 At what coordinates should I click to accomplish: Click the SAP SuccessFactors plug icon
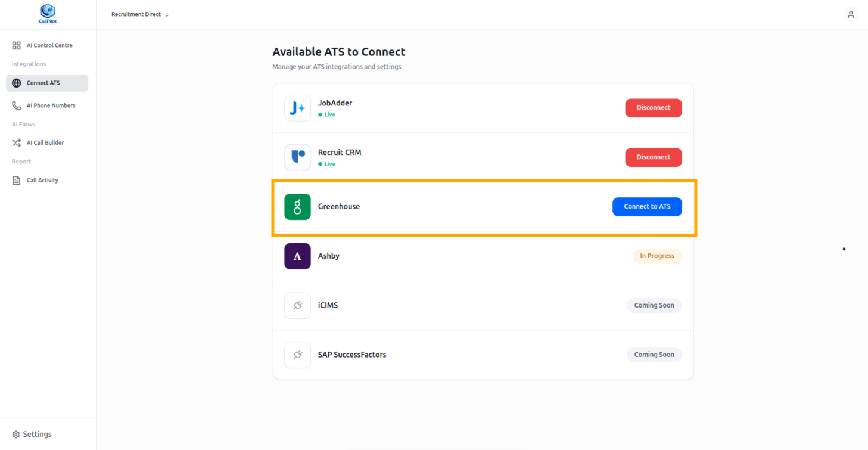[297, 355]
